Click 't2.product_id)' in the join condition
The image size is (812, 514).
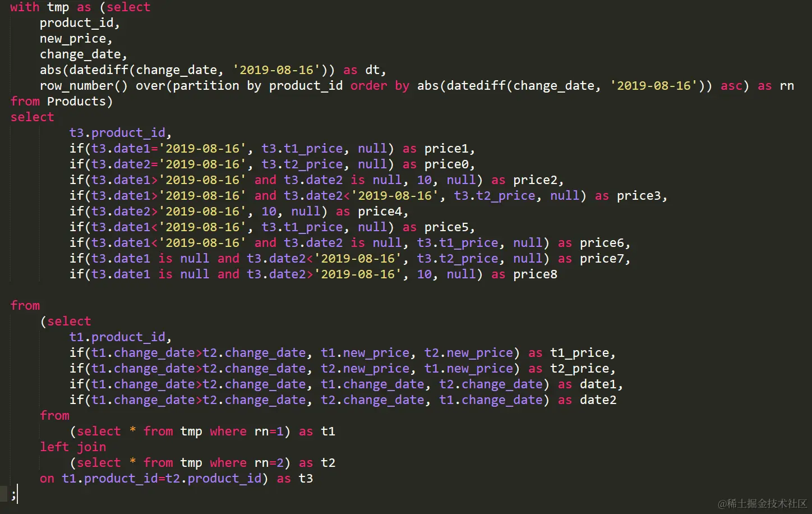click(217, 479)
